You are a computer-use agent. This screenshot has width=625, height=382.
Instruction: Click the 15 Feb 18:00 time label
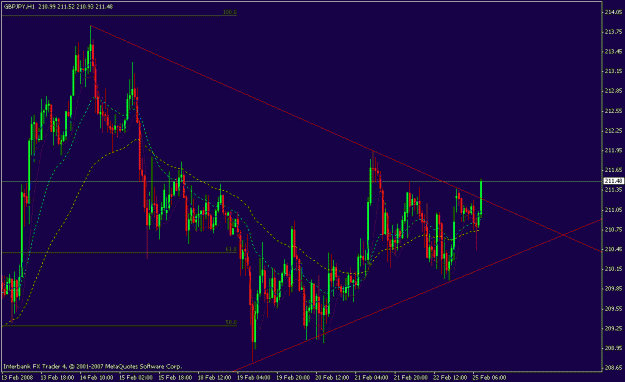tap(175, 377)
